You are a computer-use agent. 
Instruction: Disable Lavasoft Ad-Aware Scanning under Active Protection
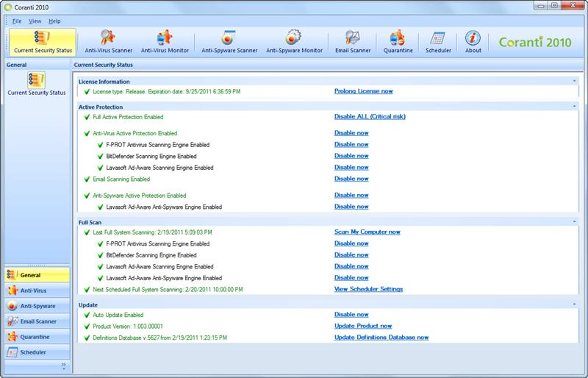coord(351,168)
